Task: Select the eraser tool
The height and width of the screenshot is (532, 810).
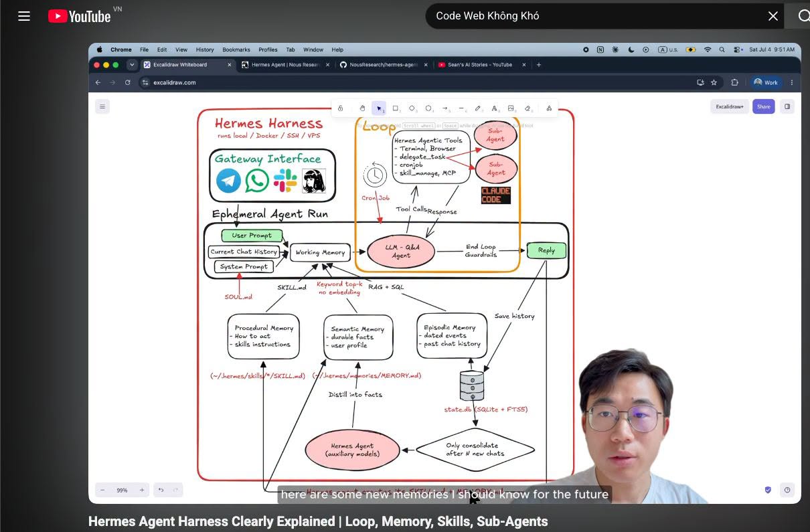Action: pyautogui.click(x=528, y=108)
